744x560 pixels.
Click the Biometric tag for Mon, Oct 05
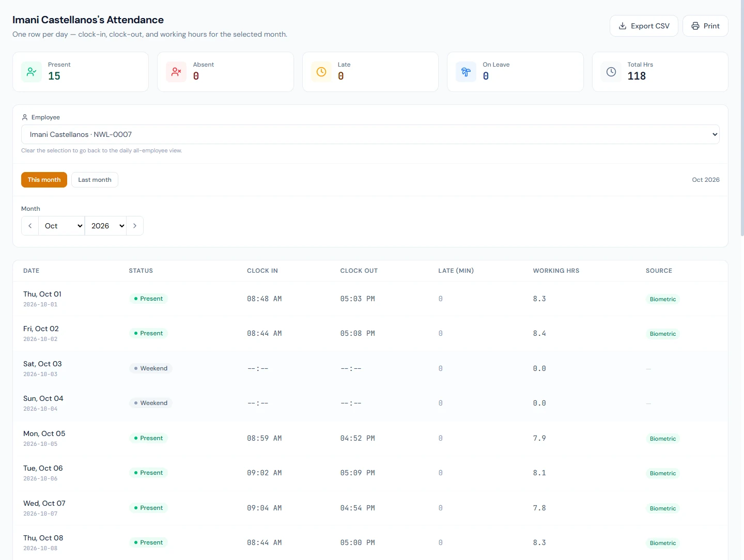click(663, 439)
